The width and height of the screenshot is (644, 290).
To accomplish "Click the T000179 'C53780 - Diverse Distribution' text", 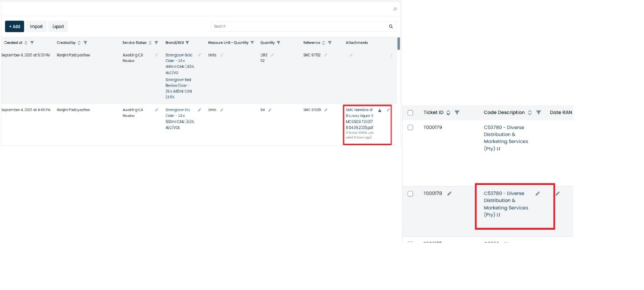I will 506,138.
